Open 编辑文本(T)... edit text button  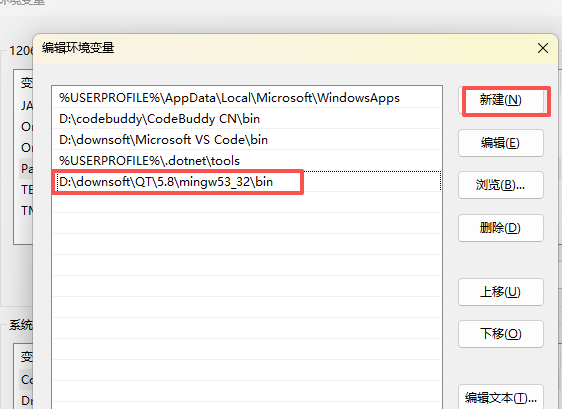pyautogui.click(x=501, y=397)
